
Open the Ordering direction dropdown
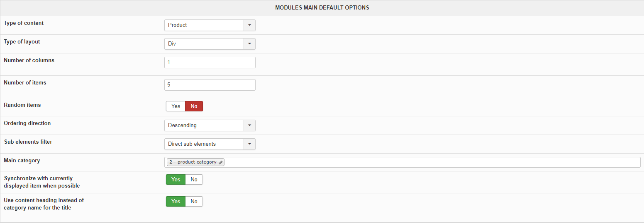pos(210,125)
